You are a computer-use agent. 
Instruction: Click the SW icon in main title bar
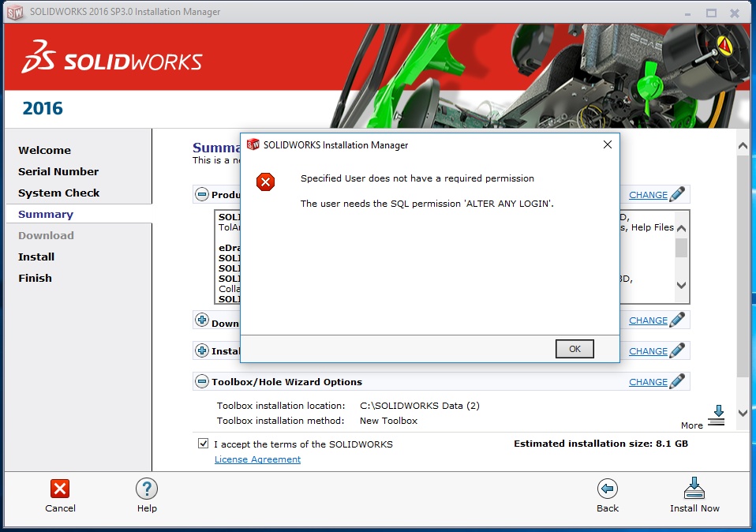(15, 13)
